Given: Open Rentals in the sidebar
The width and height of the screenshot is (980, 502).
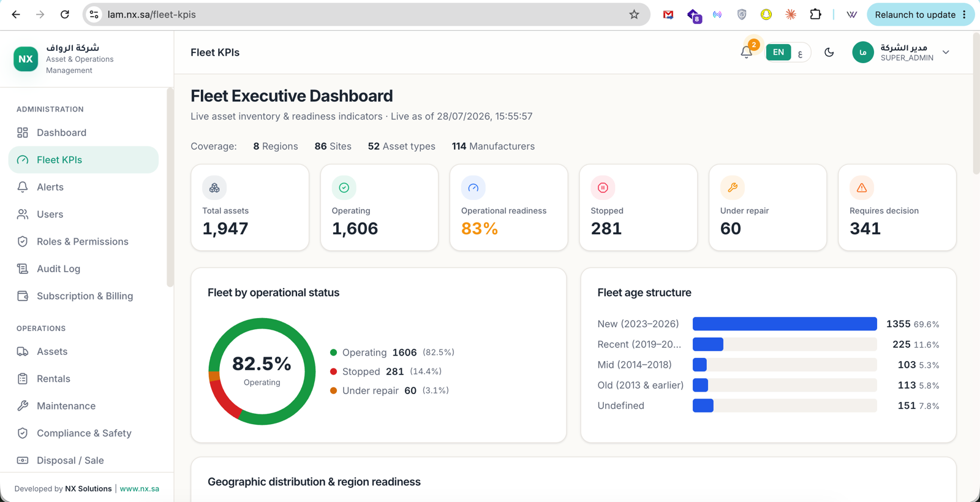Looking at the screenshot, I should [83, 379].
